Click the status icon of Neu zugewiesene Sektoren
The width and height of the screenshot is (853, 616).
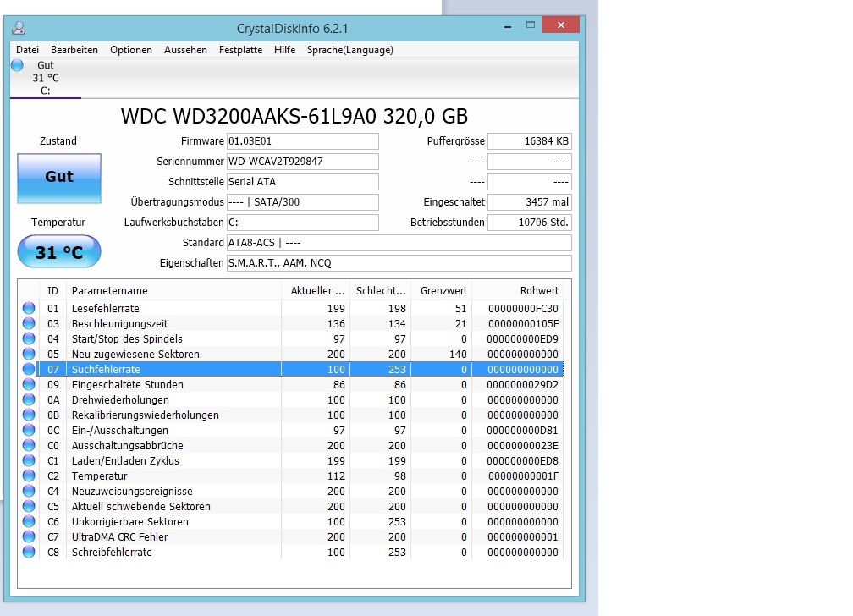29,355
